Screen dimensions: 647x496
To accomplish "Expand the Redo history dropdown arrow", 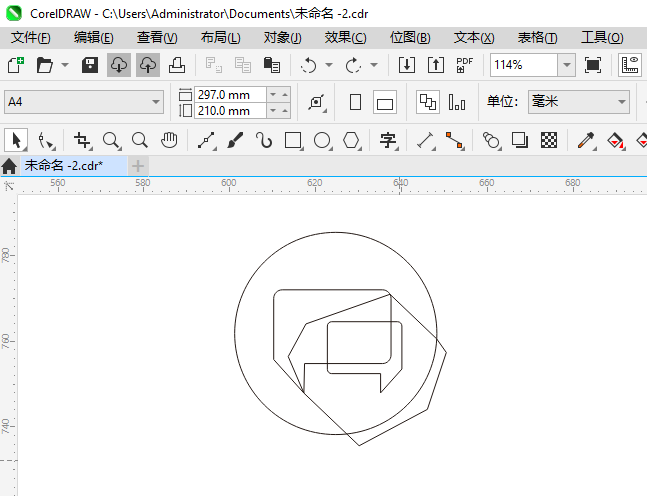I will pos(374,65).
